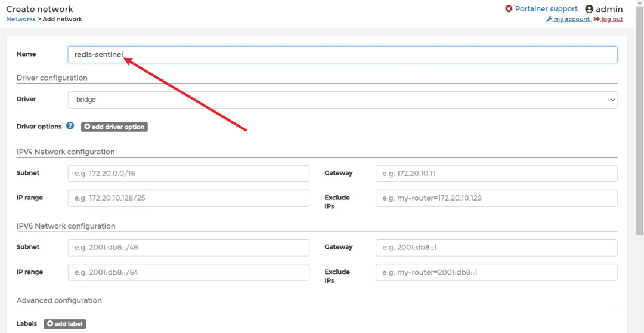Image resolution: width=644 pixels, height=333 pixels.
Task: Click the wrench icon beside my account
Action: [549, 19]
